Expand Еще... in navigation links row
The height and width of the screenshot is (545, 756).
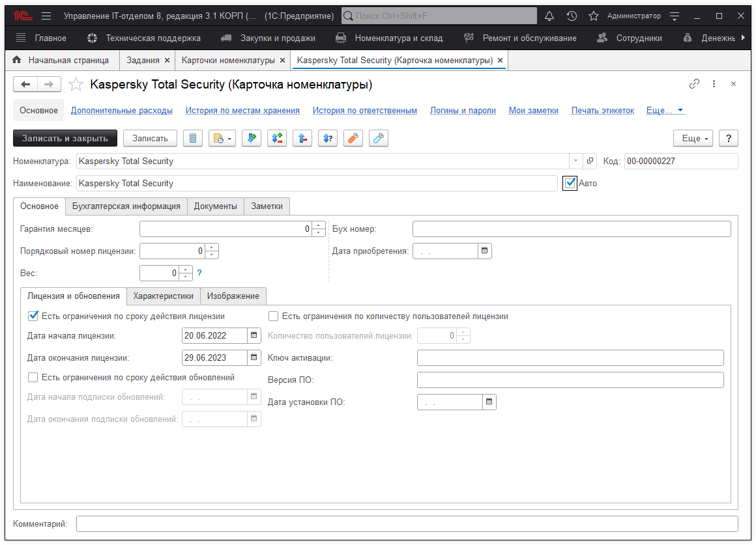[x=665, y=111]
